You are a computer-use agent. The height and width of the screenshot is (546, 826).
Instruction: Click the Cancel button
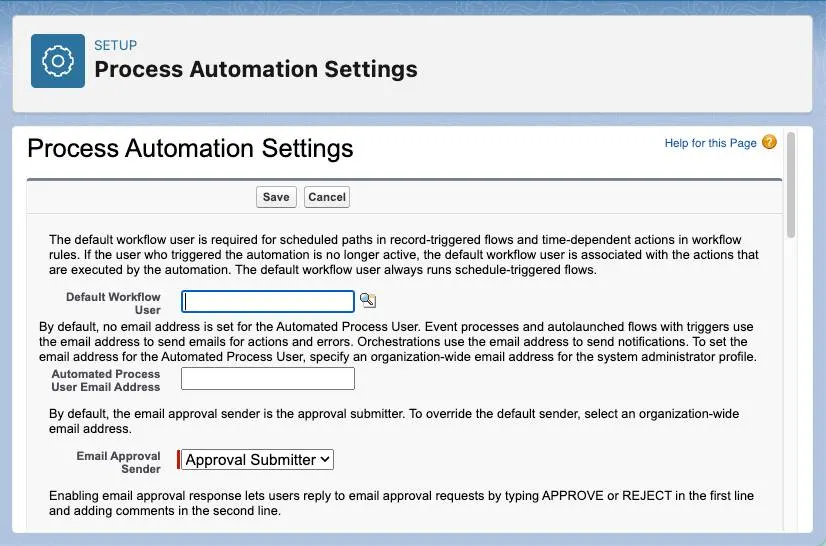click(x=327, y=197)
